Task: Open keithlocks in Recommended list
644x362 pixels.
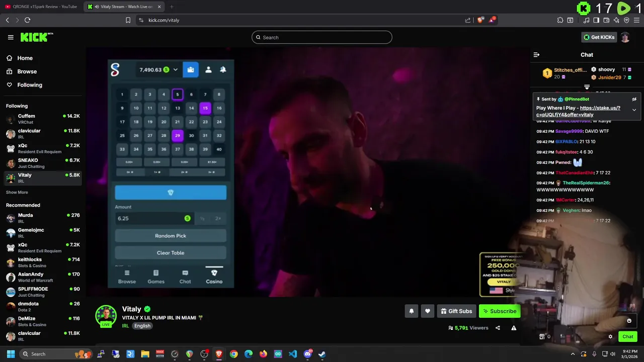Action: pos(43,262)
